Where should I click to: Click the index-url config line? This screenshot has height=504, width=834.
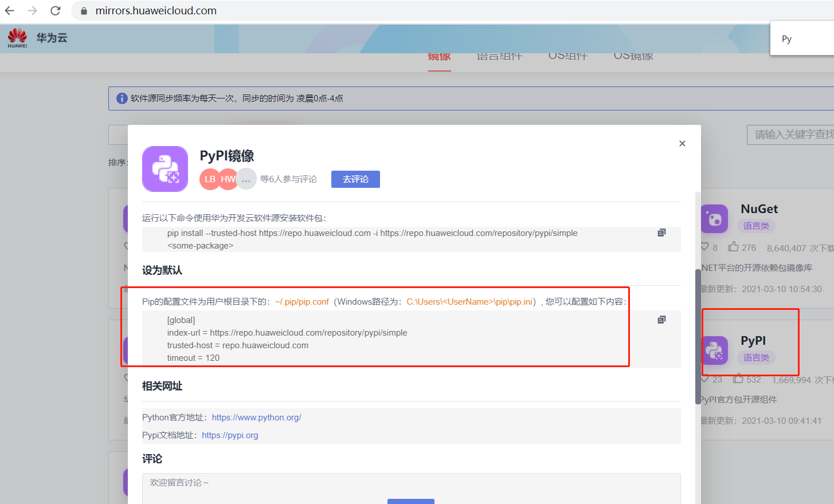click(287, 333)
